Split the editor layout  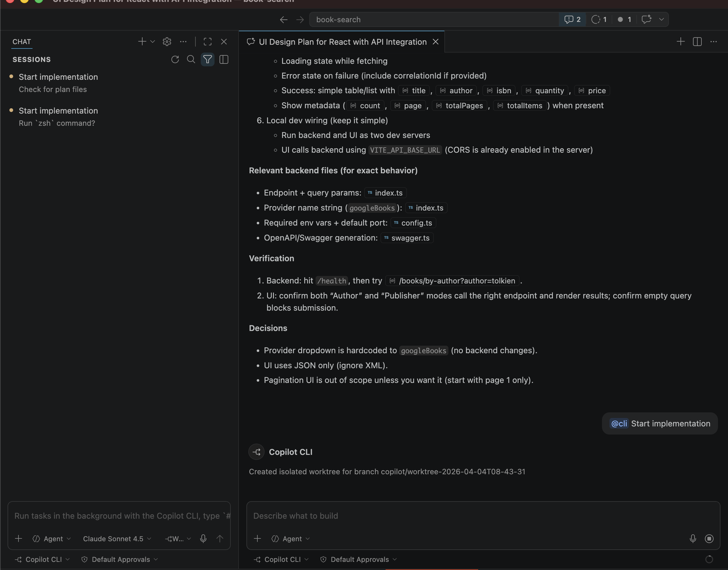(x=697, y=42)
